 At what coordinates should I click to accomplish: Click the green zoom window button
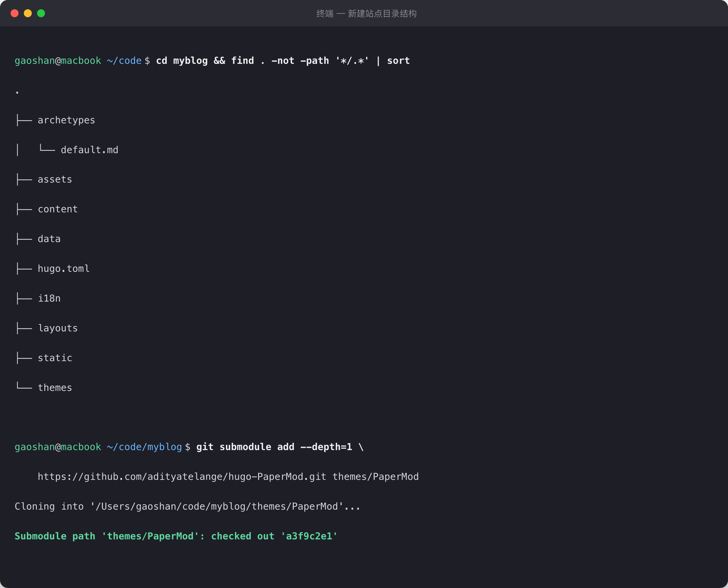41,13
